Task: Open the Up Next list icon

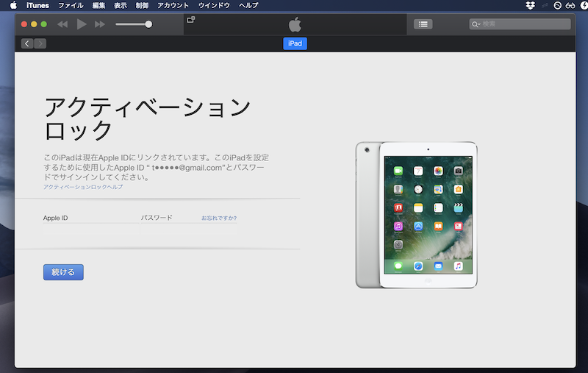Action: [x=423, y=24]
